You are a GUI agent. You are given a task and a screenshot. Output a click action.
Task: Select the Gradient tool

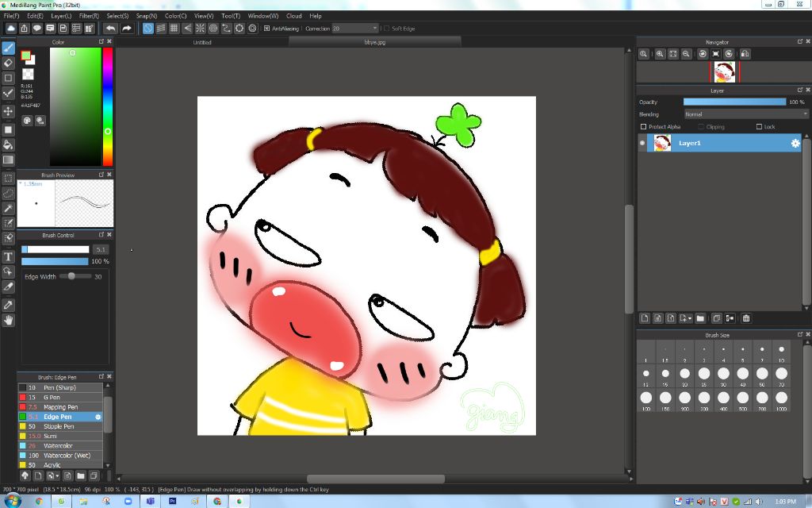8,160
